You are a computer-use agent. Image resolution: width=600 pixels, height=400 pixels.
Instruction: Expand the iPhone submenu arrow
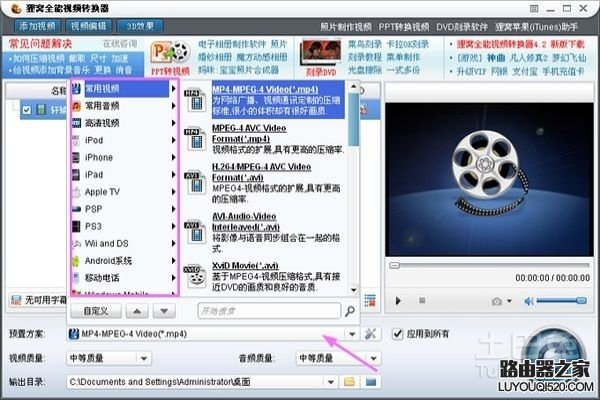tap(174, 158)
